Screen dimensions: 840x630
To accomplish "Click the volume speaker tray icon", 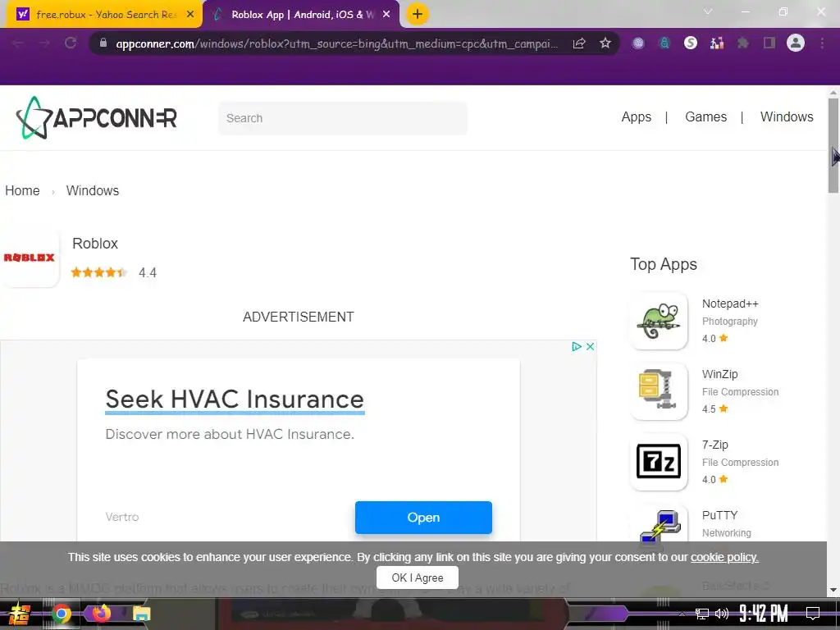I will click(722, 614).
